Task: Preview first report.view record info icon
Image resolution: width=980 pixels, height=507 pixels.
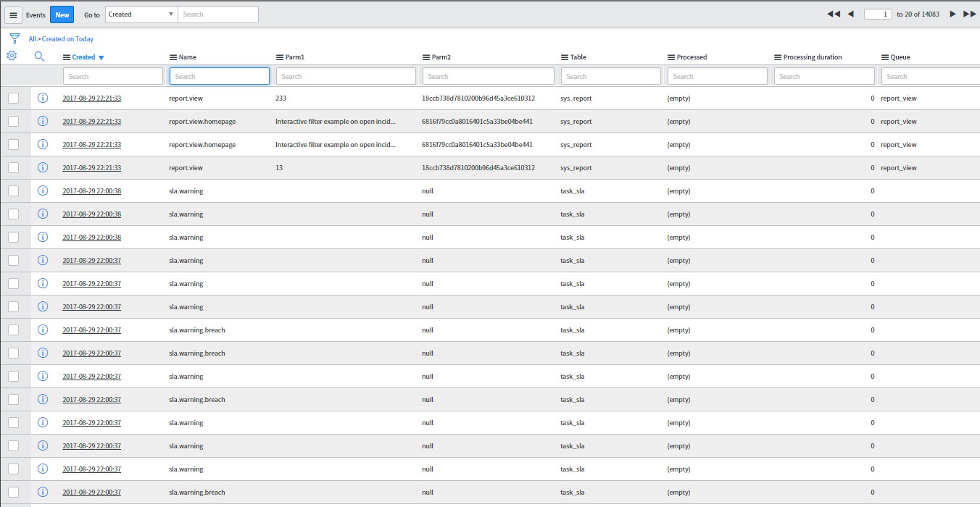Action: pyautogui.click(x=42, y=99)
